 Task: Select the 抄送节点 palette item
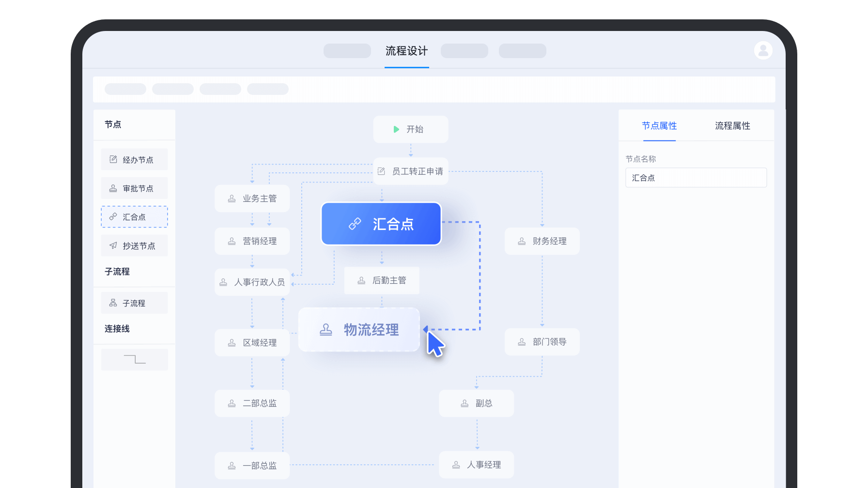click(134, 246)
